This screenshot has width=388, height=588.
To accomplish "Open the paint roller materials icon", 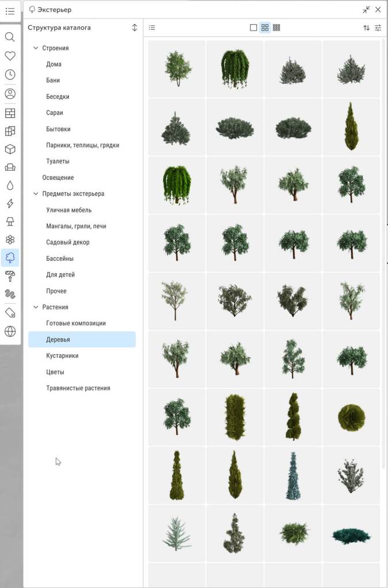I will [10, 277].
